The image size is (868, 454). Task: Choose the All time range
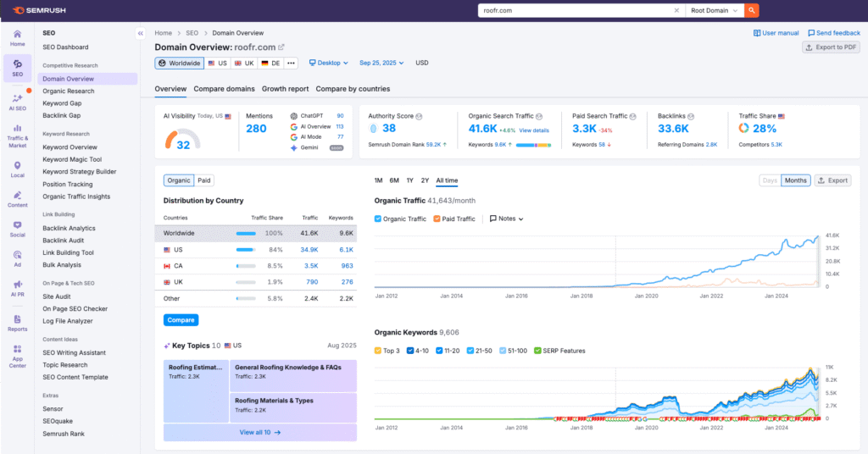[x=447, y=180]
